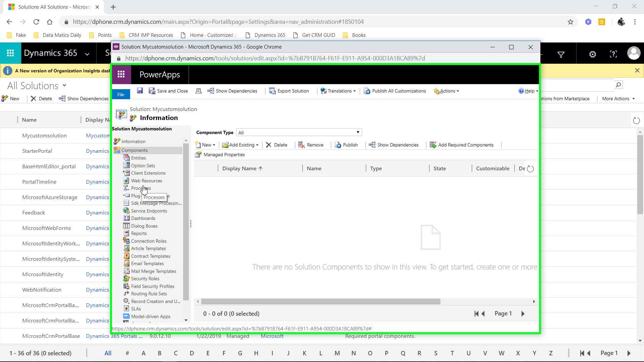The image size is (644, 362).
Task: Click Export Solution toolbar button
Action: coord(289,91)
